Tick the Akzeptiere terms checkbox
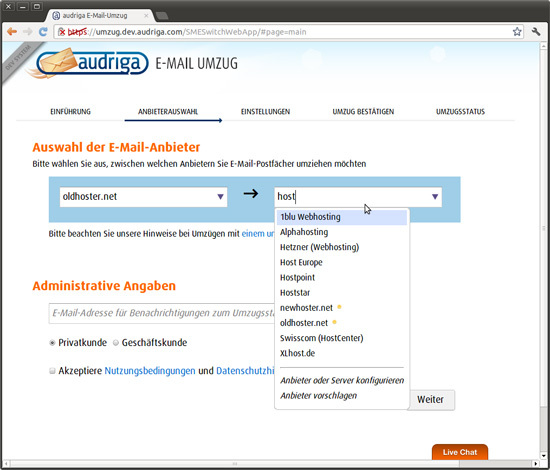The height and width of the screenshot is (470, 550). coord(52,371)
